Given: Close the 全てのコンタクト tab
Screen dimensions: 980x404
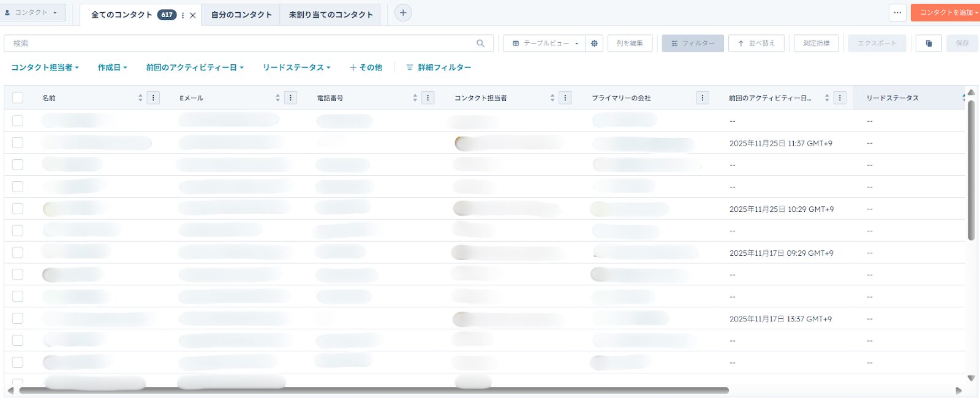Looking at the screenshot, I should pyautogui.click(x=193, y=15).
